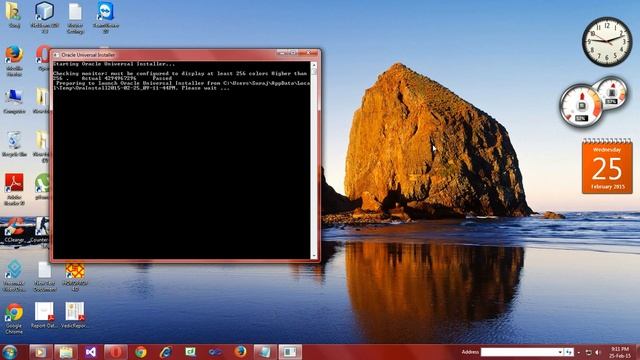Click the Go button beside the Address bar

569,352
